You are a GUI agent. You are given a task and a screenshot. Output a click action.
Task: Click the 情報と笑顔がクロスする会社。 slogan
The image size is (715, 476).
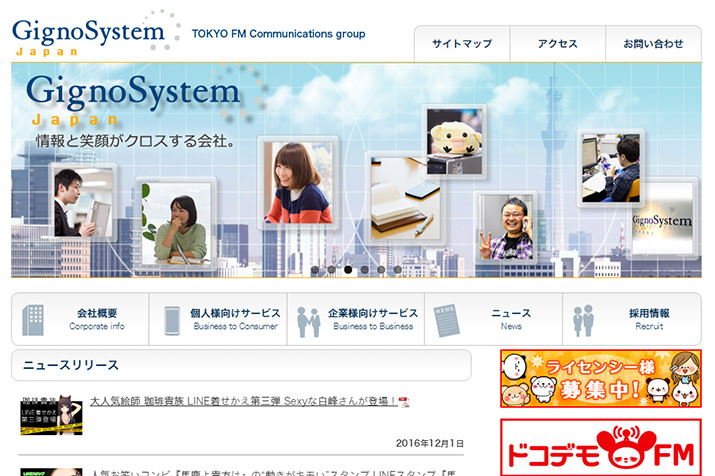(135, 141)
